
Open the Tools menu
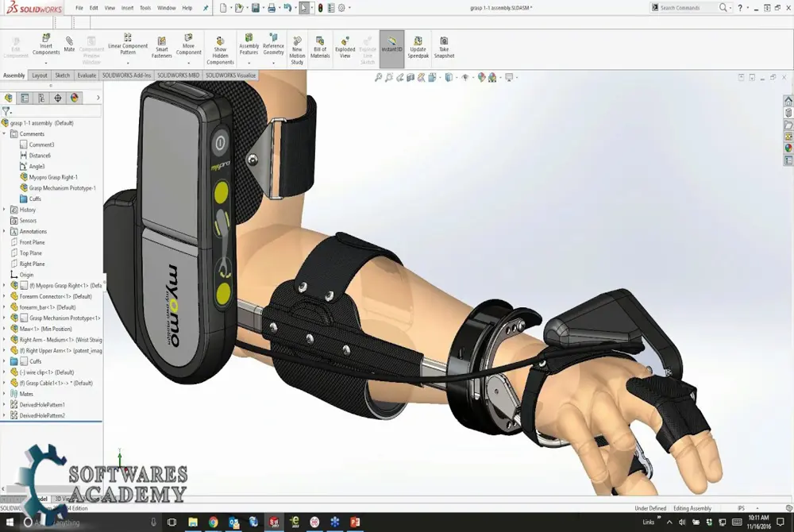[x=145, y=8]
